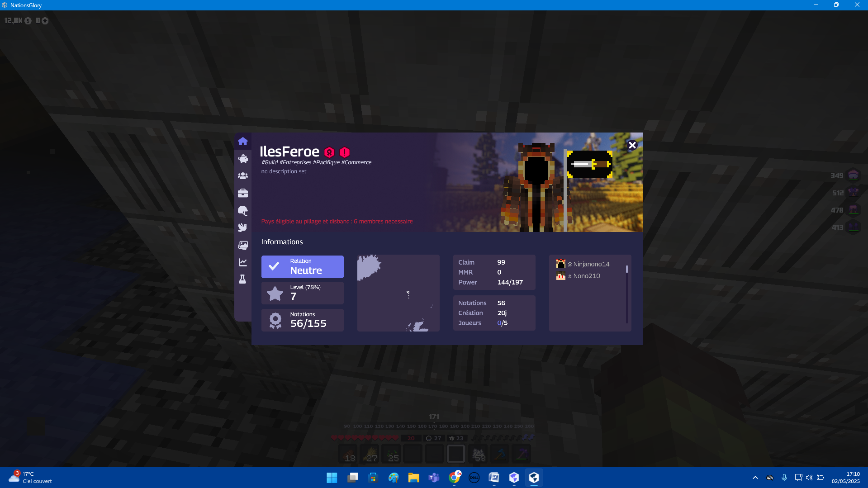Click the sword flag of IlesFeroe
This screenshot has width=868, height=488.
pos(590,165)
